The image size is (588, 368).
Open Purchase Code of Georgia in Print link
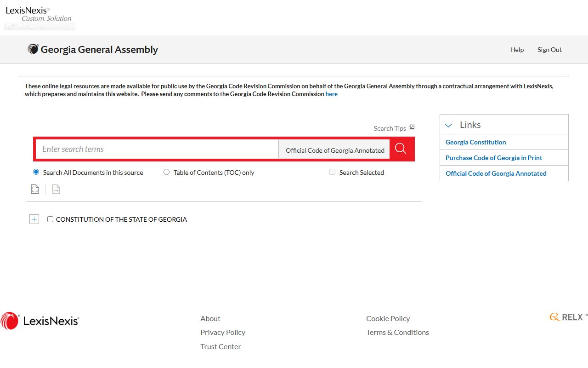point(493,158)
